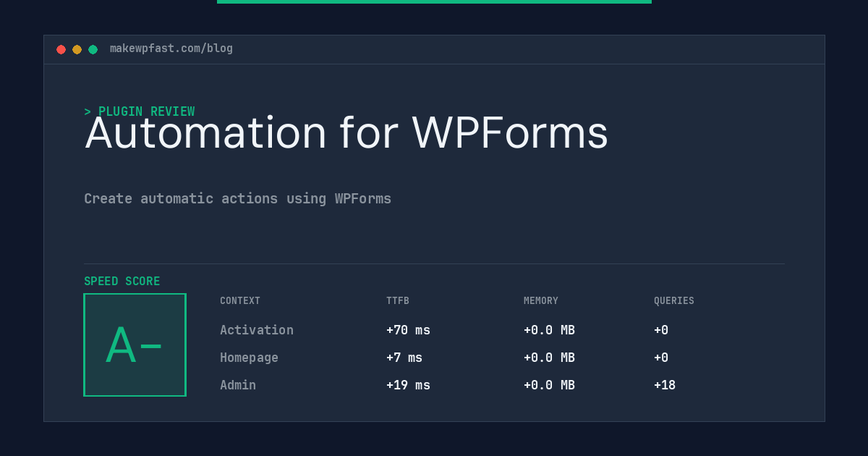Viewport: 868px width, 456px height.
Task: Select the Activation row label
Action: point(257,330)
